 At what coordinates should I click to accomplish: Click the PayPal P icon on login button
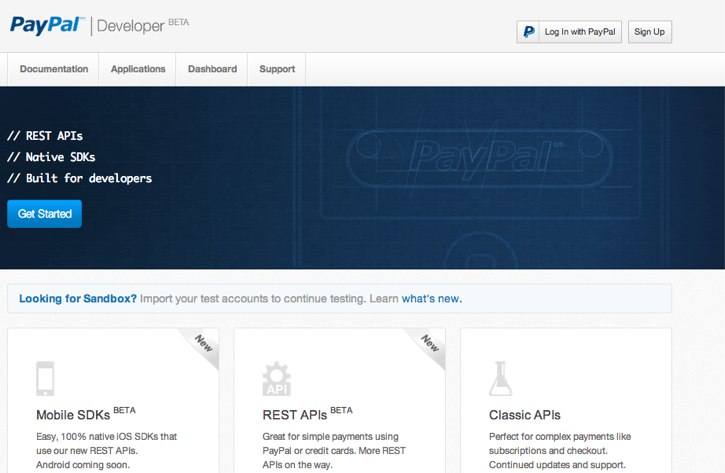point(528,32)
